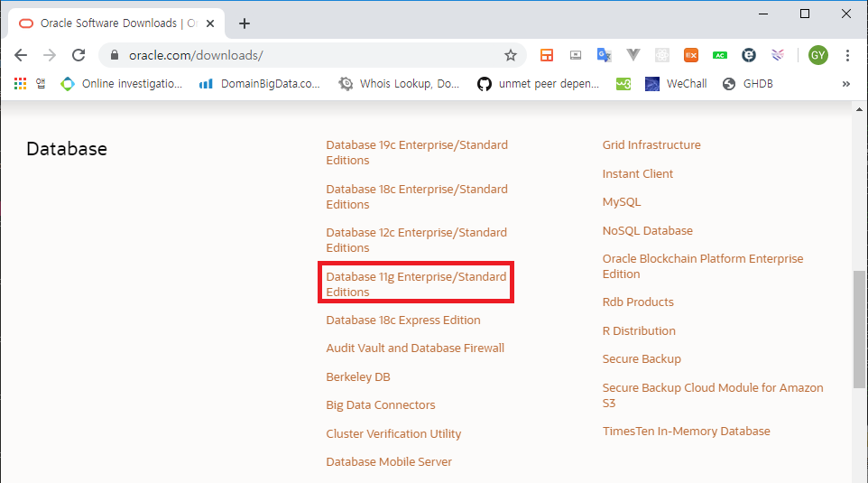The height and width of the screenshot is (483, 868).
Task: Close the Oracle Software Downloads tab
Action: (210, 23)
